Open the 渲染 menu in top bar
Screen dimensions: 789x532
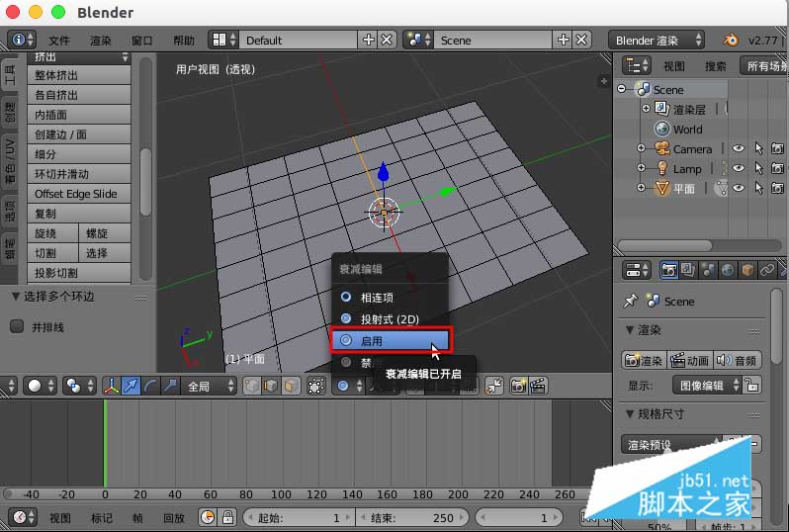click(x=101, y=41)
